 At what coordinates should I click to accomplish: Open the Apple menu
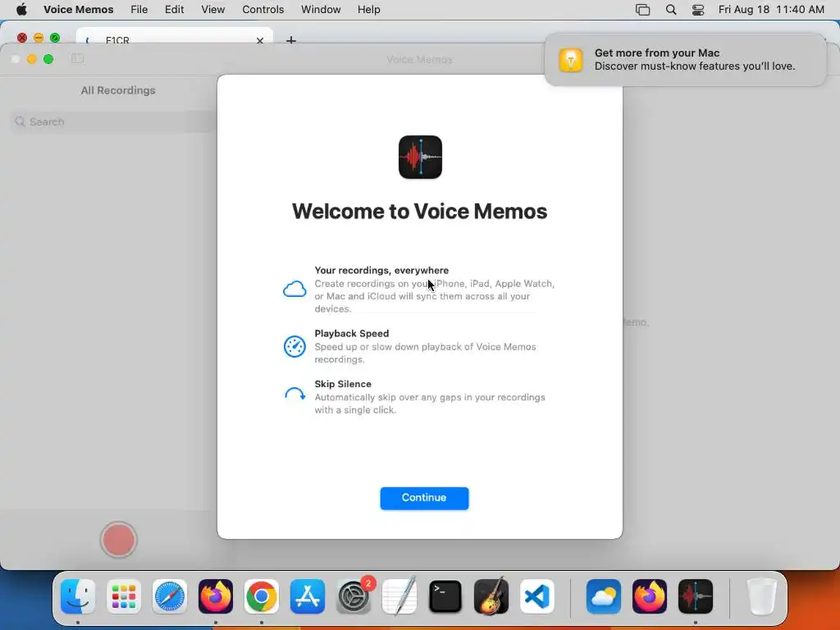[21, 10]
